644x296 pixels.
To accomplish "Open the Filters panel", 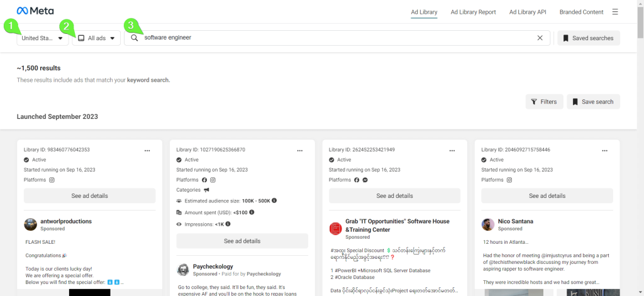I will point(544,102).
